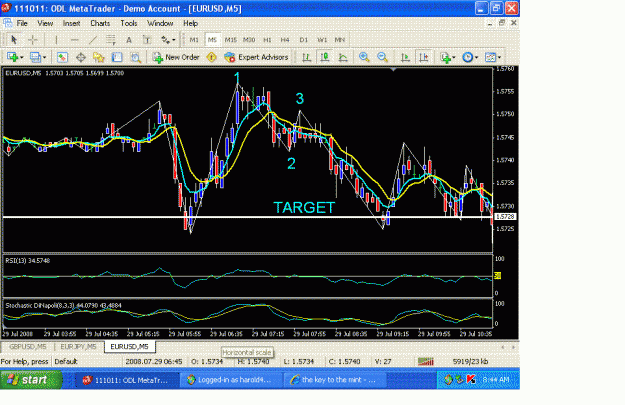Click the 5919/23 kb traffic status
Screen dimensions: 625x405
click(x=470, y=362)
